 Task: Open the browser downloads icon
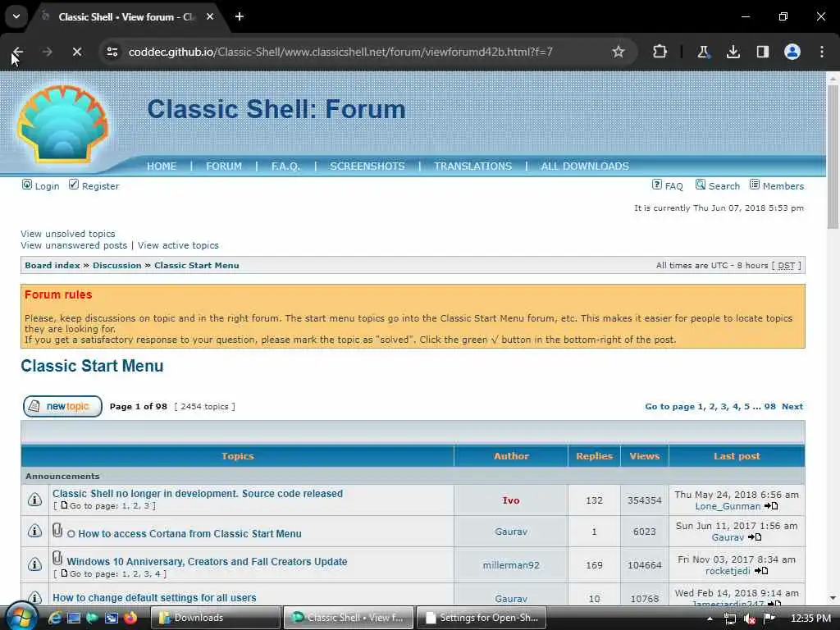[x=733, y=52]
